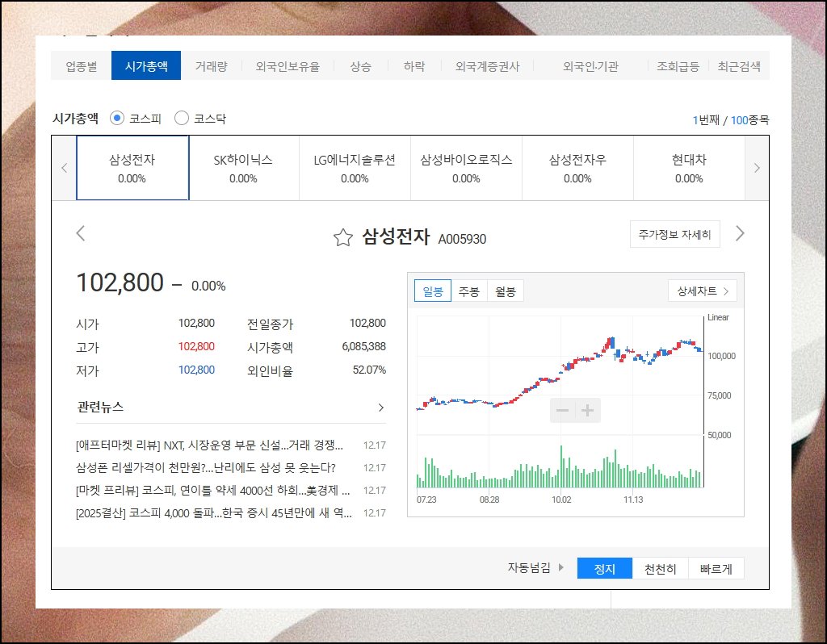Switch to the 조회급등 tab
This screenshot has width=827, height=644.
click(x=678, y=66)
